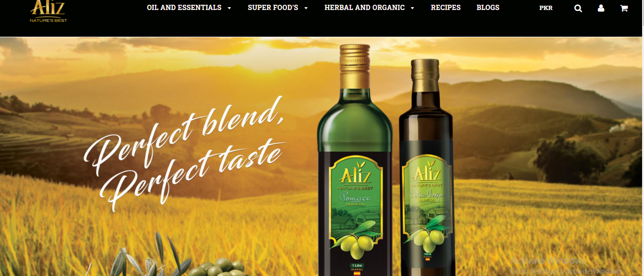The height and width of the screenshot is (276, 644).
Task: Open the user account icon
Action: click(x=601, y=8)
